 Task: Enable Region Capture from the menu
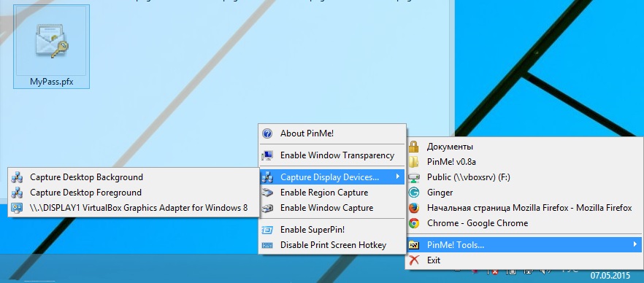click(332, 193)
